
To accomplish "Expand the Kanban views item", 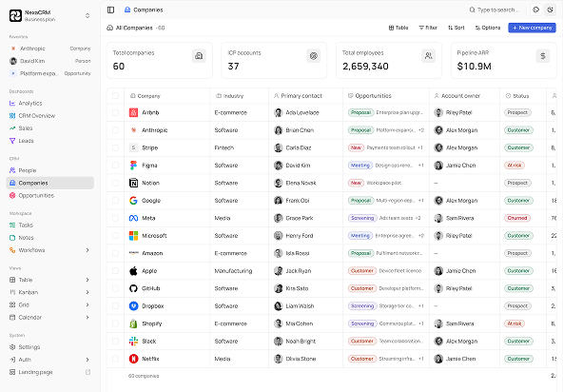I will point(87,292).
